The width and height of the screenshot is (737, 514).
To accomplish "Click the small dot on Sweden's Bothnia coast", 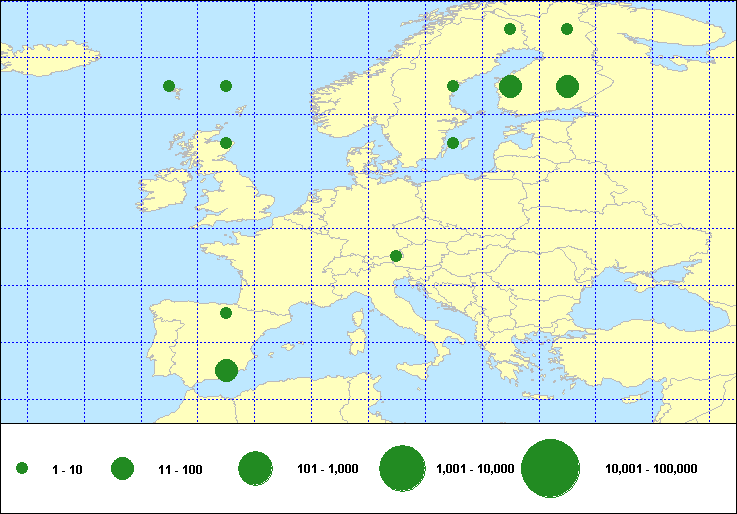I will [453, 86].
